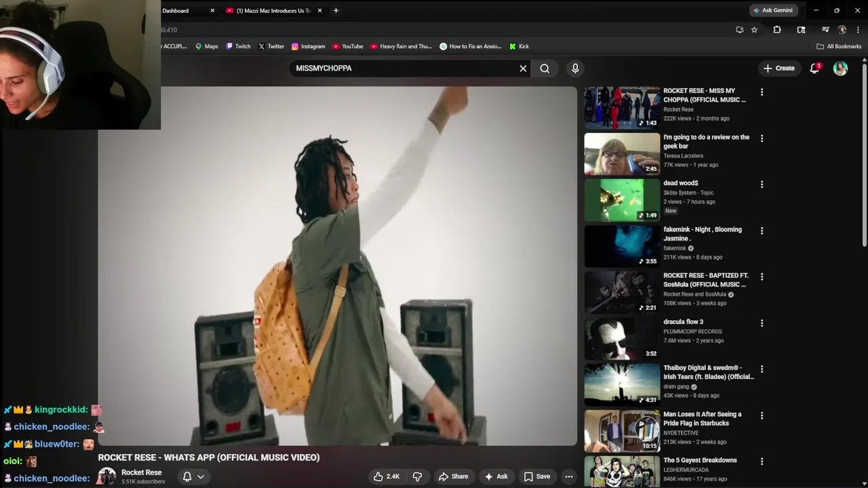Screen dimensions: 868x488
Task: Open the Kick bookmark
Action: point(519,46)
